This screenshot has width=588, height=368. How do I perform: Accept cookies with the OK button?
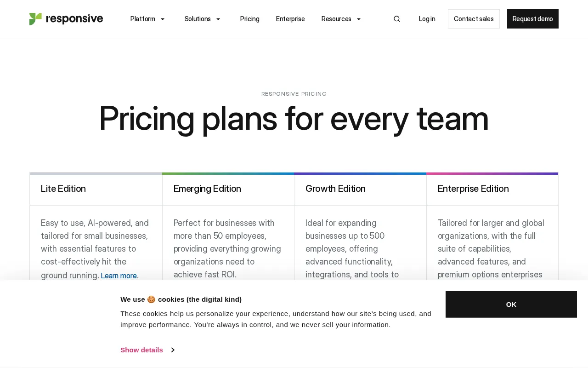511,304
